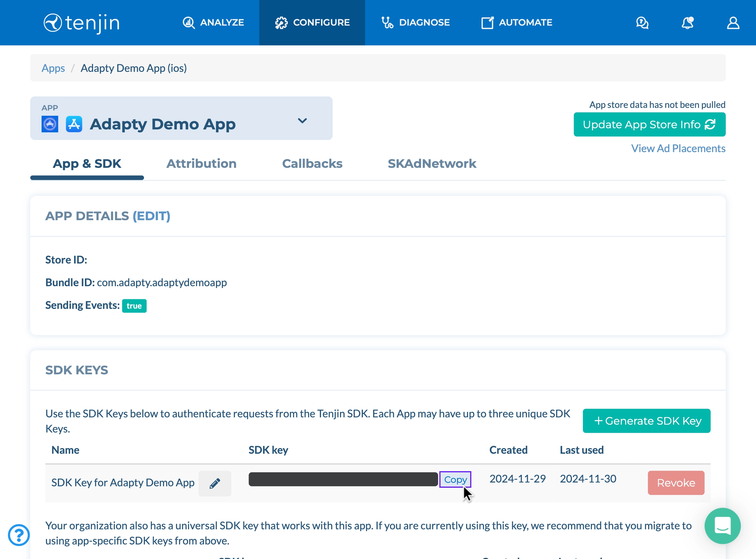Click the pencil icon to rename SDK key
Image resolution: width=756 pixels, height=559 pixels.
coord(215,483)
